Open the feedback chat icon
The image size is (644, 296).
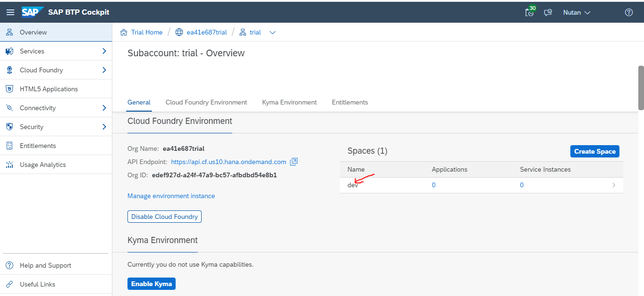click(548, 13)
